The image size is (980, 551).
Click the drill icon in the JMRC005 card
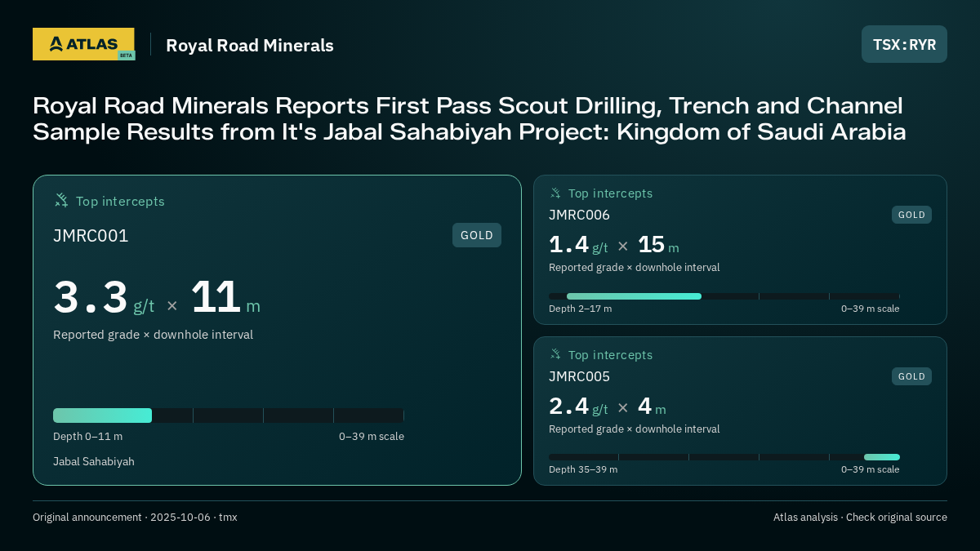point(555,354)
